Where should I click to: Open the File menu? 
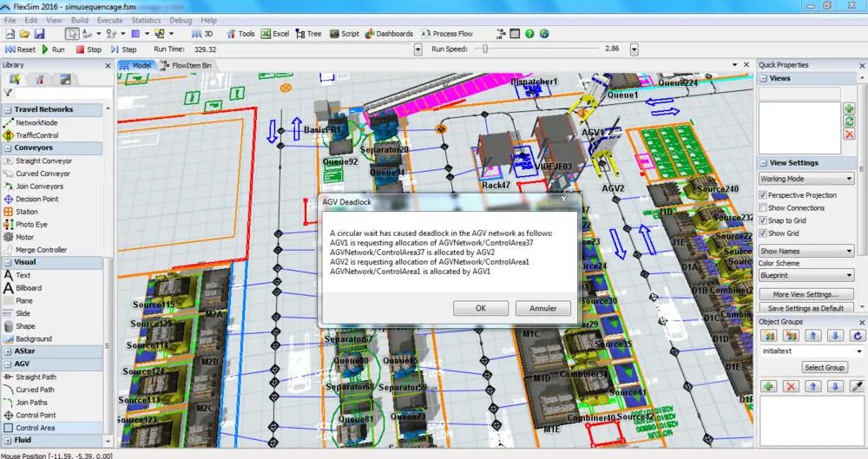tap(10, 20)
